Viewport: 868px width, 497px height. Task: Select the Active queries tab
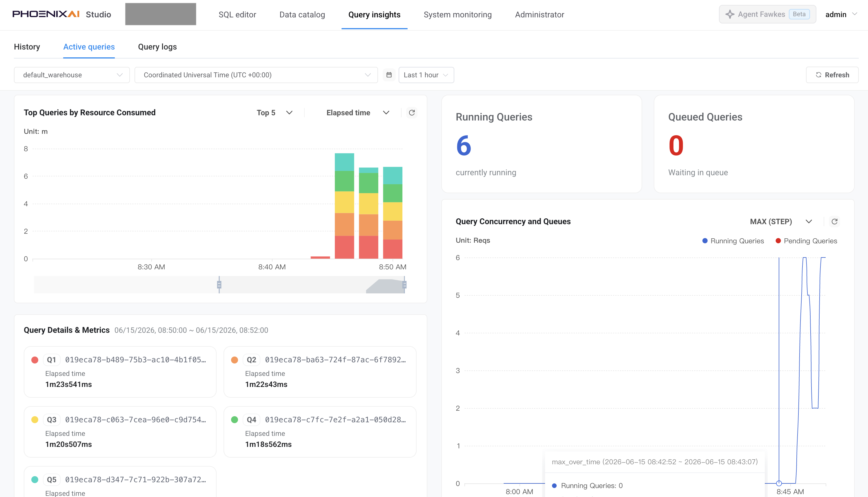coord(89,47)
